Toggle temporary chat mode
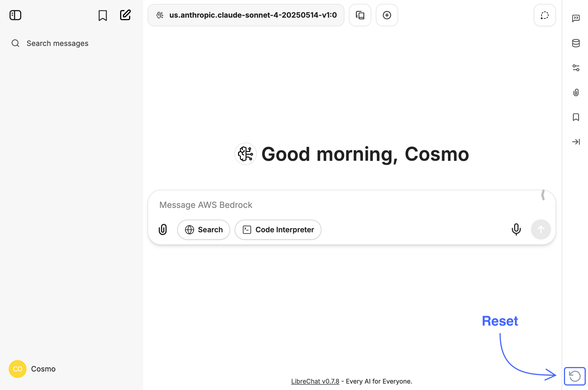This screenshot has width=588, height=390. click(545, 15)
